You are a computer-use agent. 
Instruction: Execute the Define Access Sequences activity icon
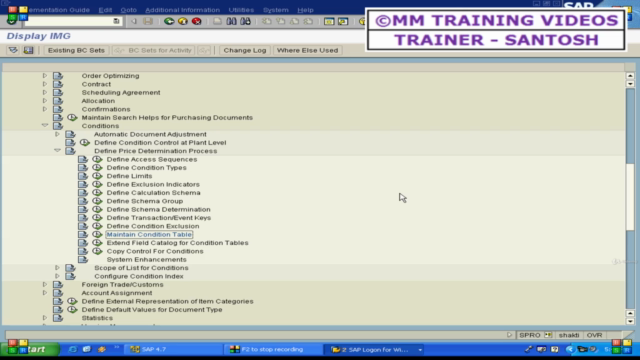(97, 159)
